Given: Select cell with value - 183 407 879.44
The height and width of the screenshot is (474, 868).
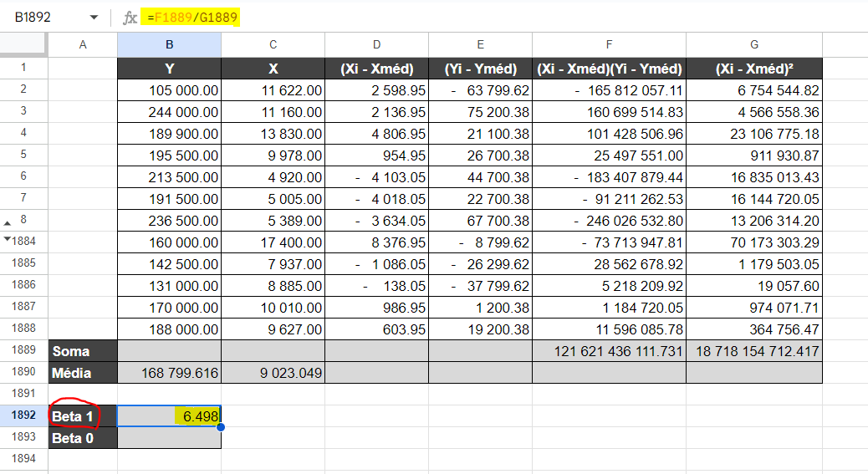Looking at the screenshot, I should click(x=609, y=177).
